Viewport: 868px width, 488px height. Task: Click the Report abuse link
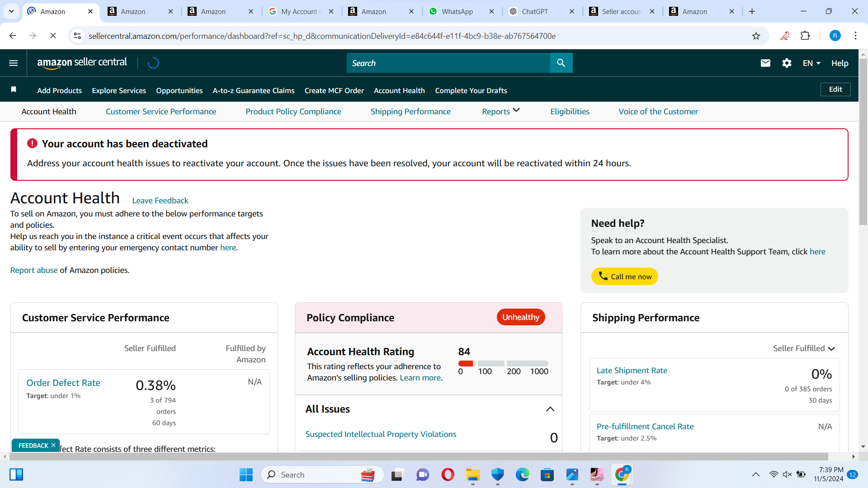point(34,270)
